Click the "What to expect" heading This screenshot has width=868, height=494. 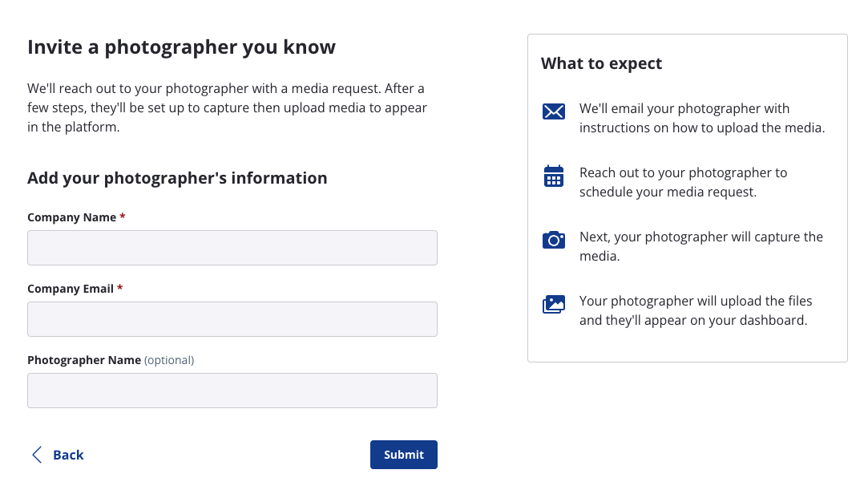[601, 63]
